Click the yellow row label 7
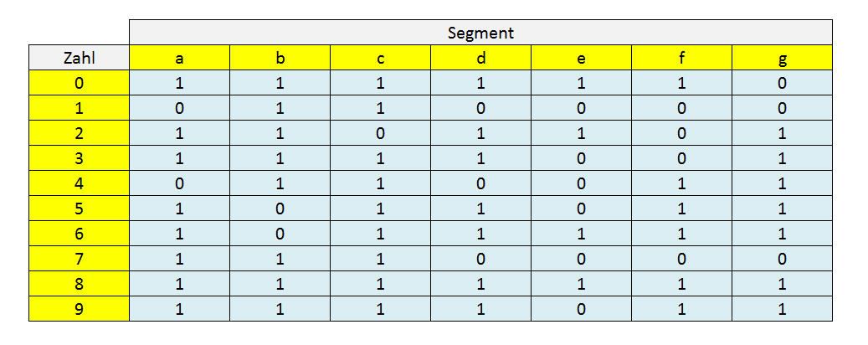Screen dimensions: 868x345 79,259
